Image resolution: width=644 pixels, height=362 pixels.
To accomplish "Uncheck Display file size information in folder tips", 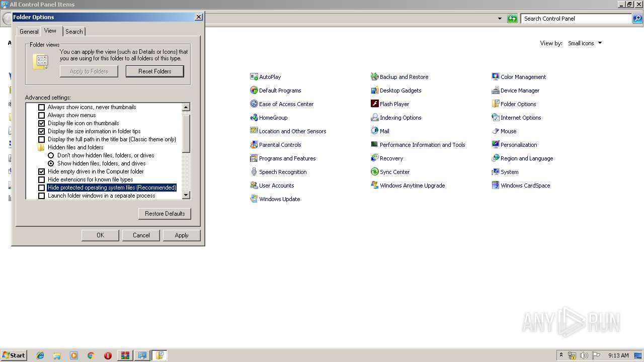I will pos(41,131).
